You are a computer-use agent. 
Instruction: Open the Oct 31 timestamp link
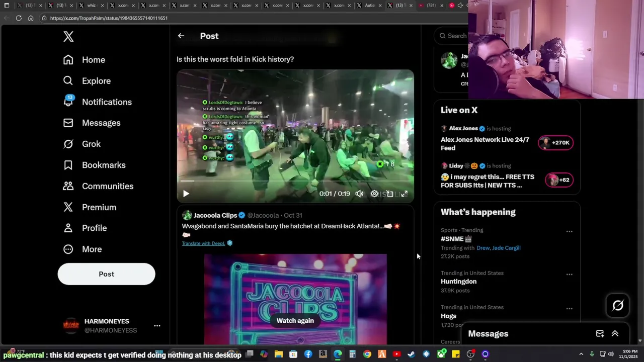(x=293, y=215)
